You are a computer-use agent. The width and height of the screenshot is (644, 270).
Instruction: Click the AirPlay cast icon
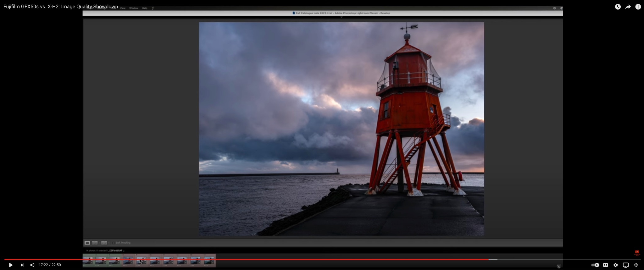[x=626, y=265]
